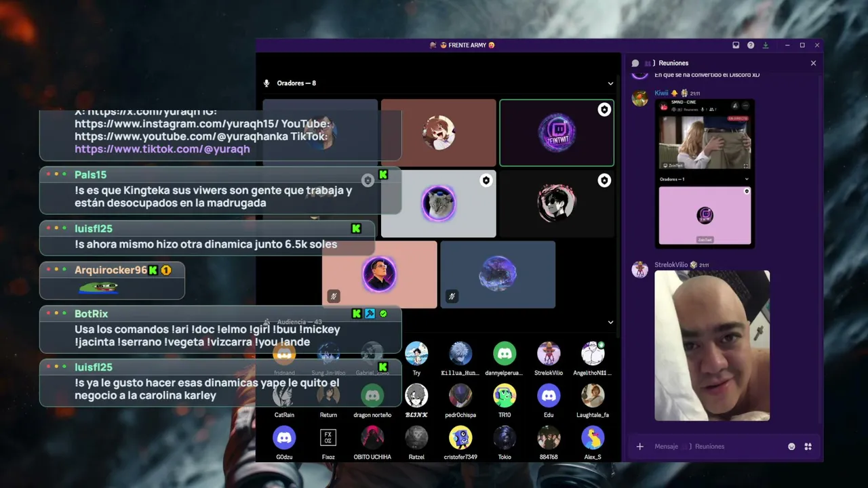
Task: Collapse the Audiencia section
Action: tap(610, 323)
